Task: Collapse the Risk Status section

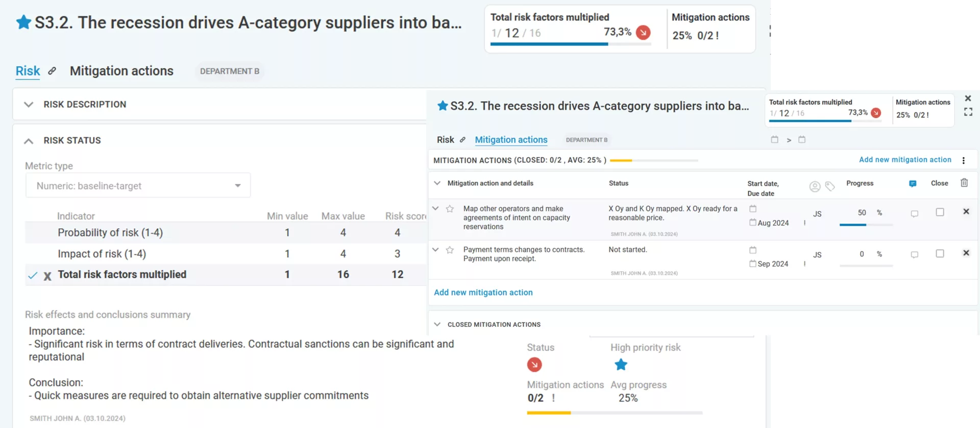Action: pyautogui.click(x=29, y=141)
